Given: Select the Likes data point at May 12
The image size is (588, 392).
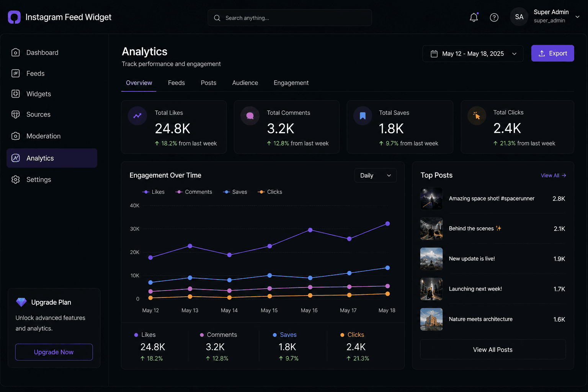Looking at the screenshot, I should [x=150, y=258].
